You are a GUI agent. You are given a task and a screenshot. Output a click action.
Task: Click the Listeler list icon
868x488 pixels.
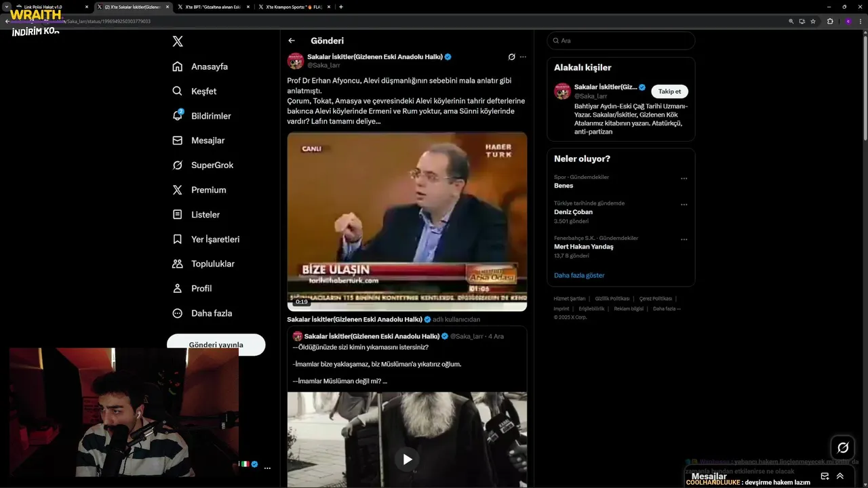(x=178, y=214)
